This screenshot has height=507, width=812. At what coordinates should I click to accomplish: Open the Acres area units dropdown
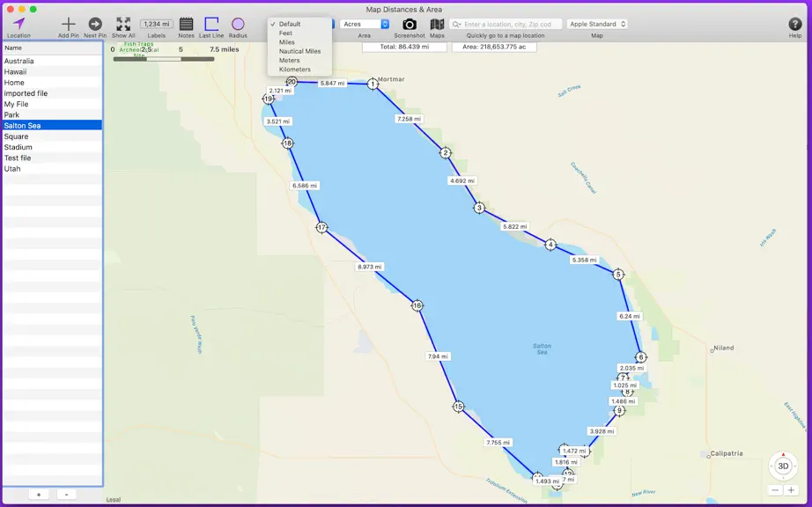click(365, 25)
